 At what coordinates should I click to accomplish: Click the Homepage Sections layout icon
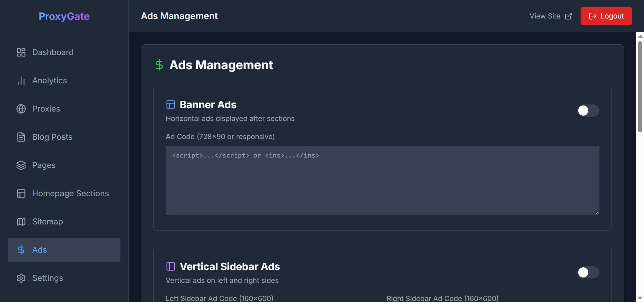point(21,193)
